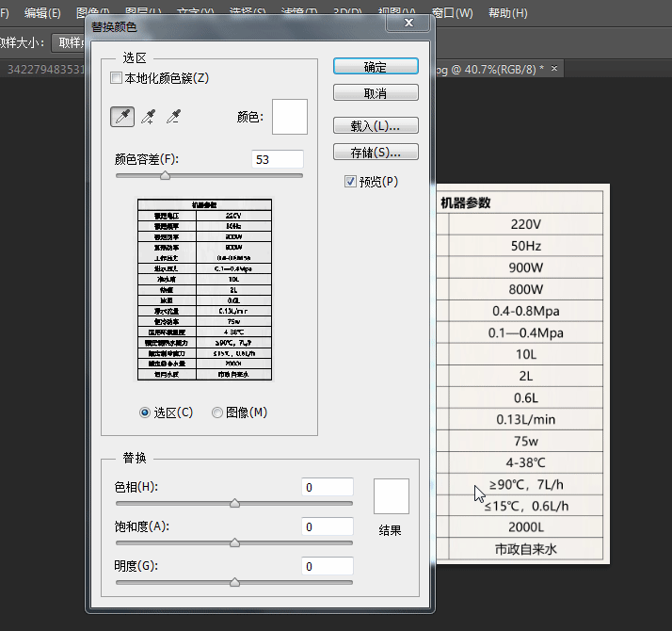Click the 存储(S)... button
Viewport: 672px width, 631px height.
pyautogui.click(x=376, y=152)
